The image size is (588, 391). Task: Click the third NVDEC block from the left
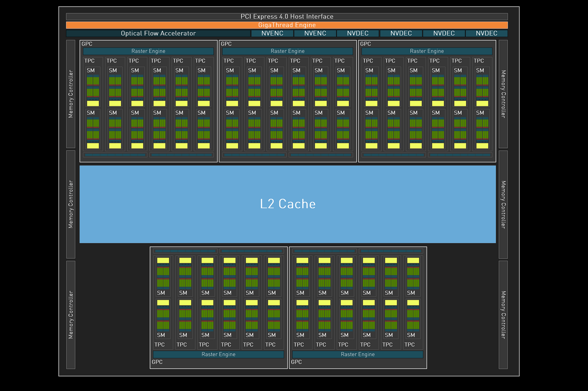coord(444,33)
